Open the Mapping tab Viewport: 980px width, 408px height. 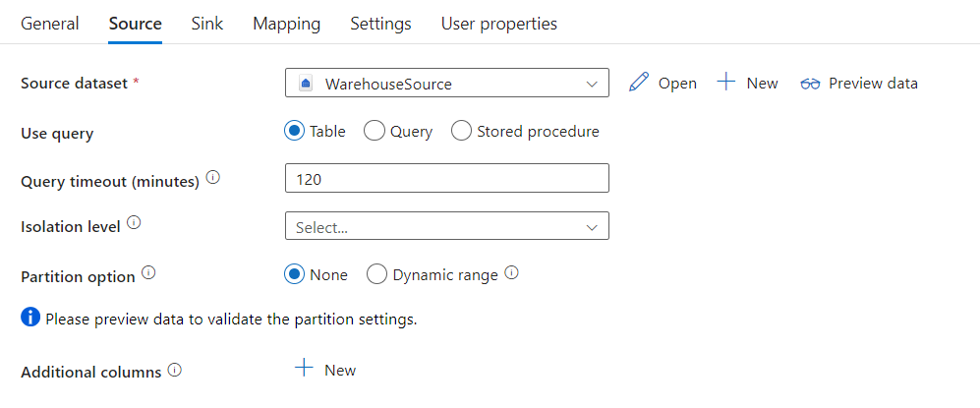[x=286, y=24]
